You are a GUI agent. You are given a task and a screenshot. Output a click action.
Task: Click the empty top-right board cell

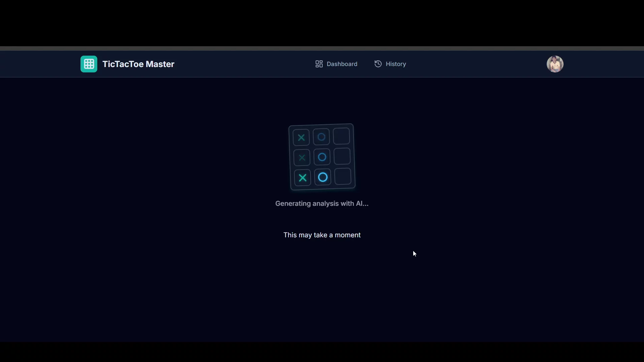[341, 136]
